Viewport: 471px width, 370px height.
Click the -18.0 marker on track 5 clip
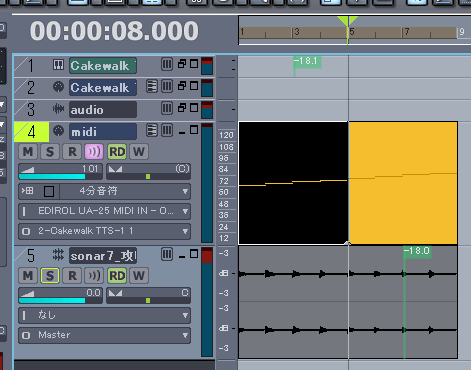tap(417, 251)
